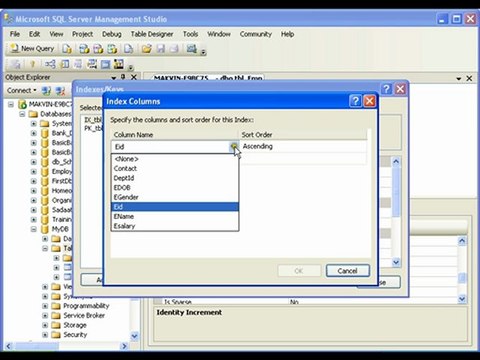480x360 pixels.
Task: Close the Object Explorer panel
Action: click(134, 77)
